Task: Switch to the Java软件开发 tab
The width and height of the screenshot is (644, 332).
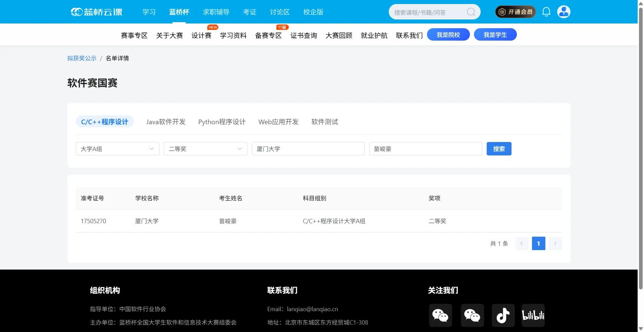Action: [166, 122]
